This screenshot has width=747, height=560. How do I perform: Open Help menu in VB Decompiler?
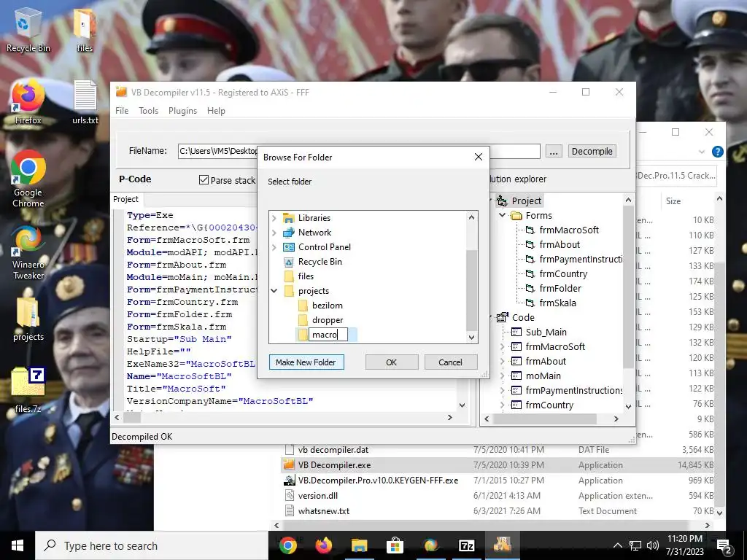coord(216,111)
